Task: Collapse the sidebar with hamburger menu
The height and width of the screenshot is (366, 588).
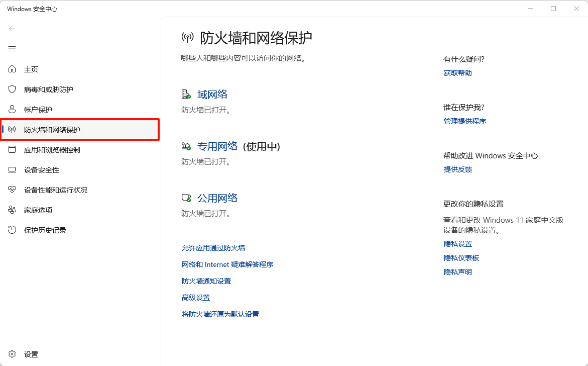Action: [x=12, y=49]
